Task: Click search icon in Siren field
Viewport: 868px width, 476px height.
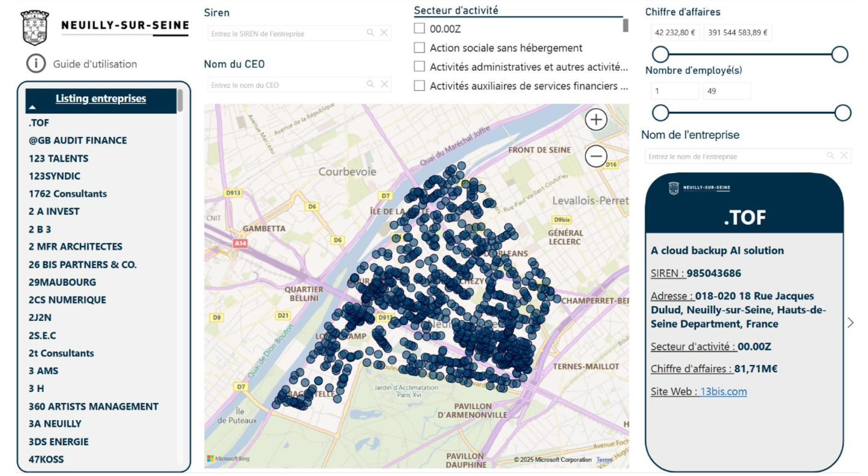Action: coord(370,33)
